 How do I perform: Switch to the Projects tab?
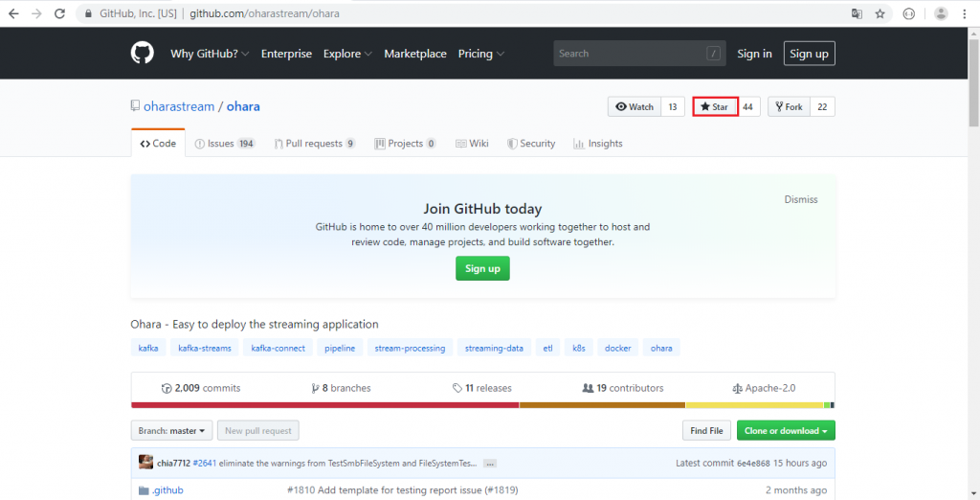(405, 144)
